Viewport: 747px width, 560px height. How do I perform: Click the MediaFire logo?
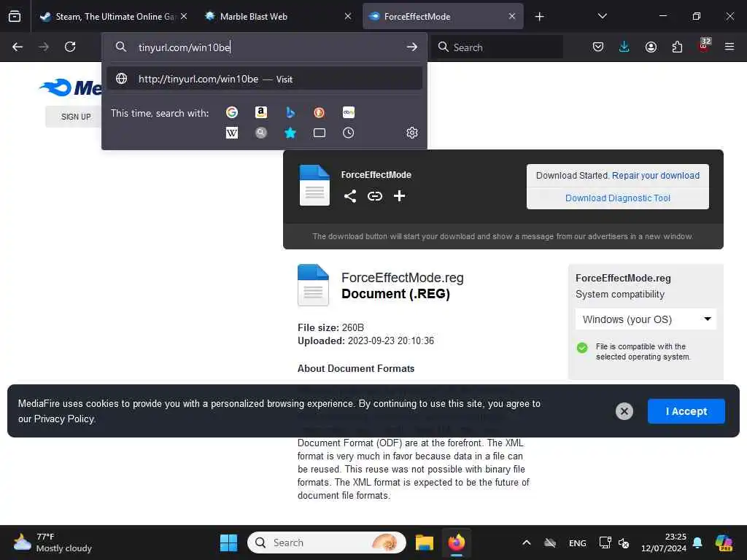(x=71, y=87)
